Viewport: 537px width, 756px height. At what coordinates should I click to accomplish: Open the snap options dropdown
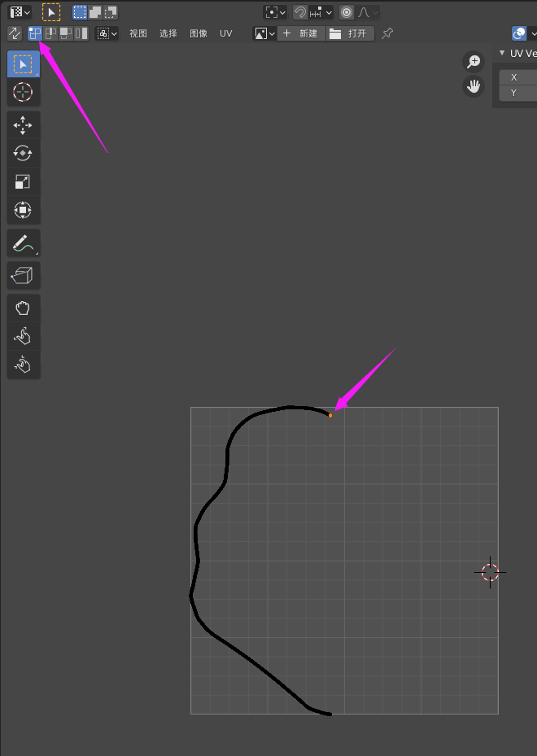[x=321, y=12]
